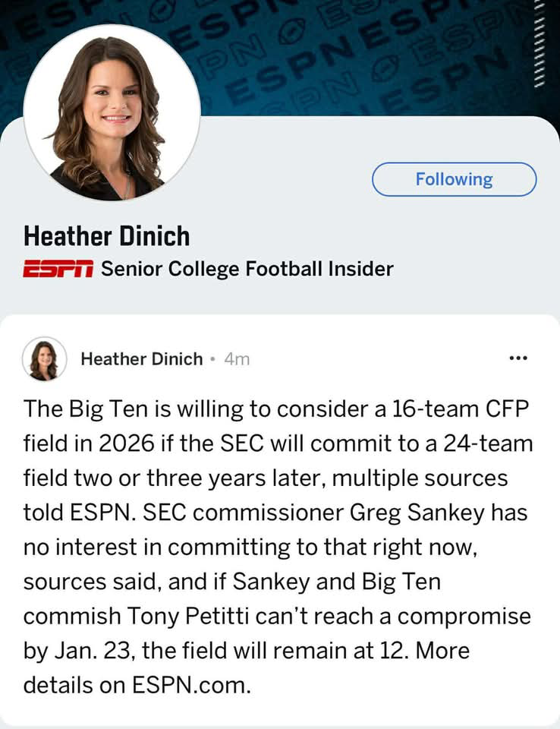The image size is (560, 729).
Task: Tap the small avatar on the post
Action: 44,359
